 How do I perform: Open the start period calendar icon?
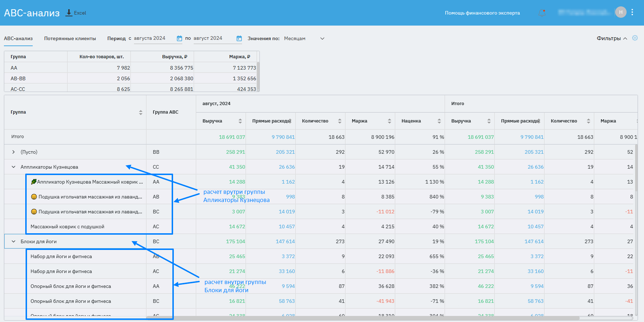[179, 38]
